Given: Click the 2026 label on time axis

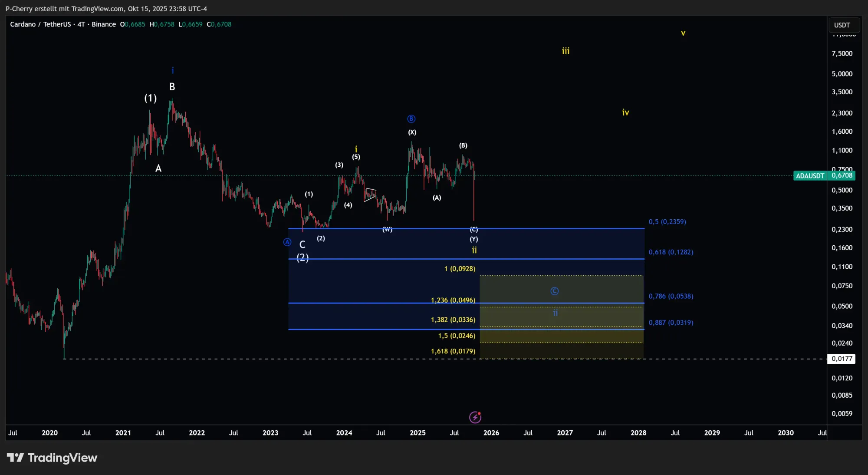Looking at the screenshot, I should (x=491, y=433).
